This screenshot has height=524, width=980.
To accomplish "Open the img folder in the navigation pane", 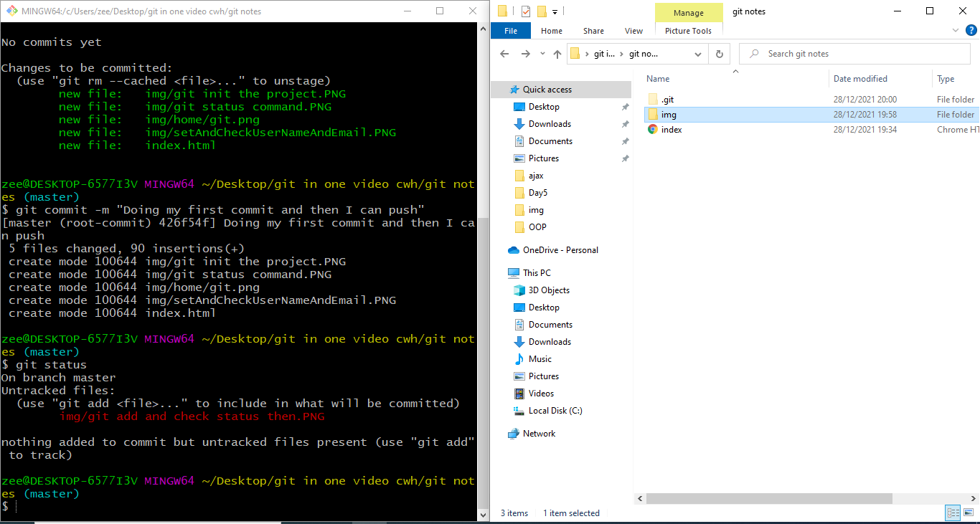I will (x=536, y=210).
